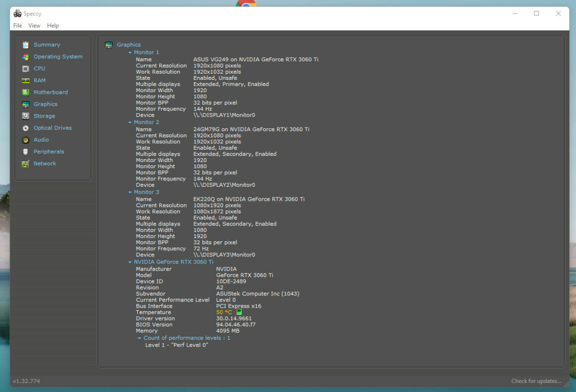576x392 pixels.
Task: Click the RAM module icon
Action: (25, 80)
